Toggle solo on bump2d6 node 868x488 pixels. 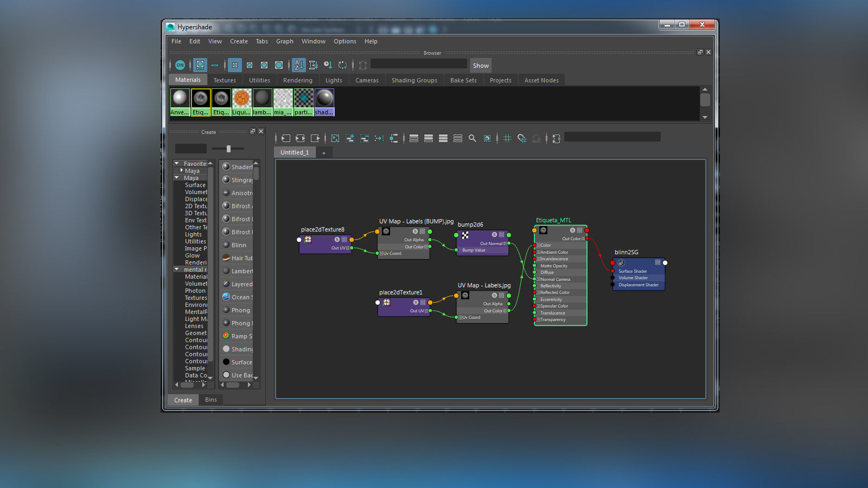point(494,235)
